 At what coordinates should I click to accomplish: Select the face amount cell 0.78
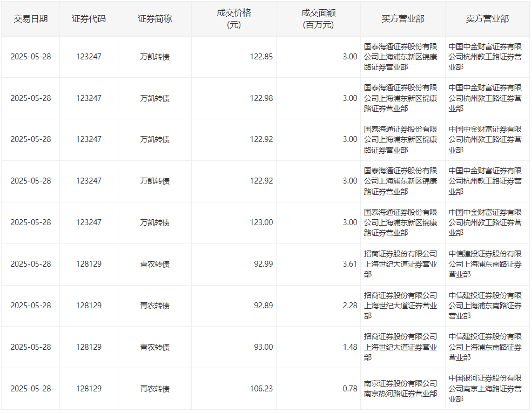(349, 389)
